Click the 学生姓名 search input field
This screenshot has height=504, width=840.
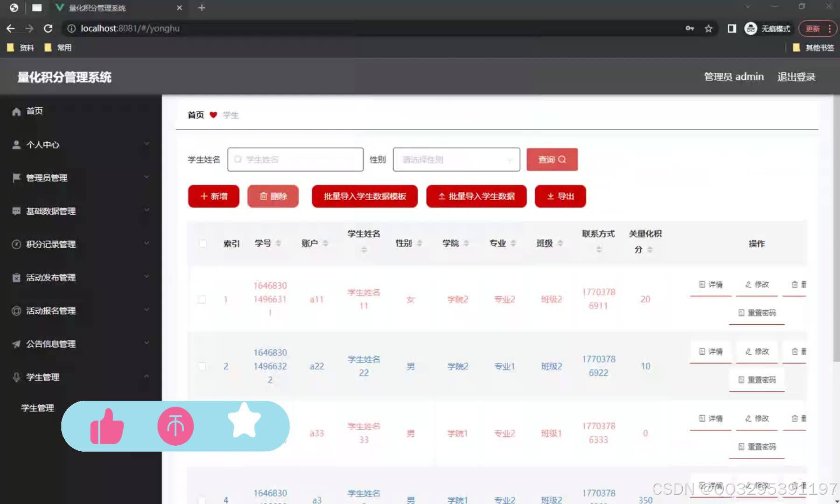[x=295, y=160]
